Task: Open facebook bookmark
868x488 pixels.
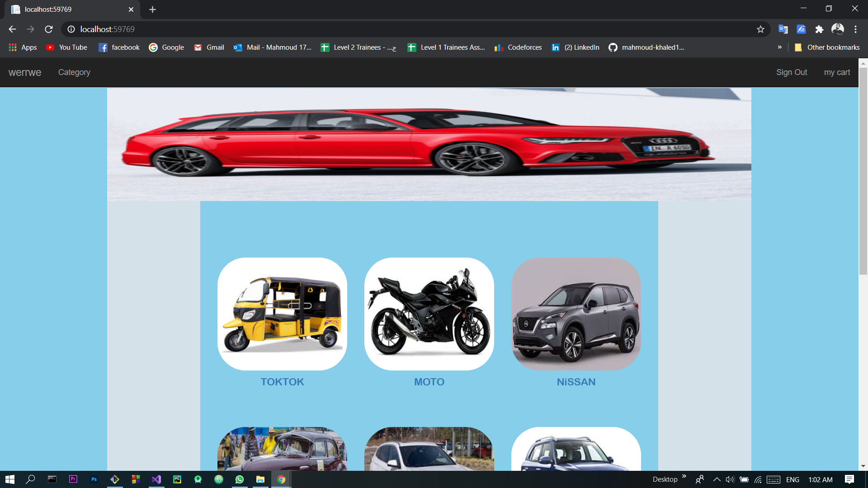Action: tap(119, 47)
